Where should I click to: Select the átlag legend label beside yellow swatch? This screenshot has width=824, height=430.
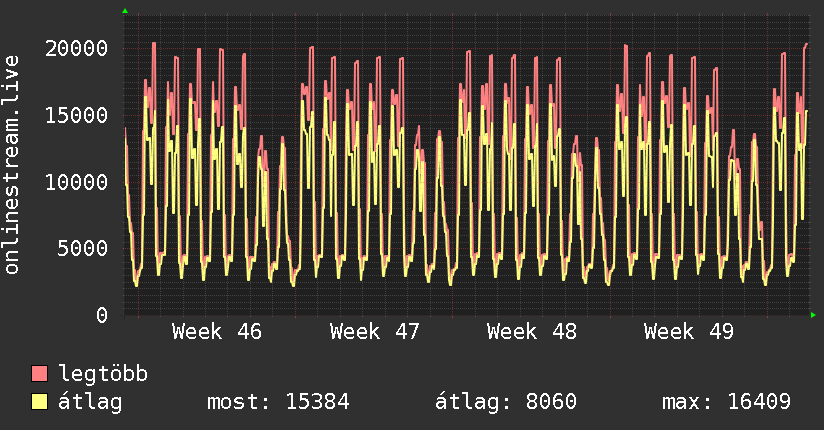click(90, 402)
